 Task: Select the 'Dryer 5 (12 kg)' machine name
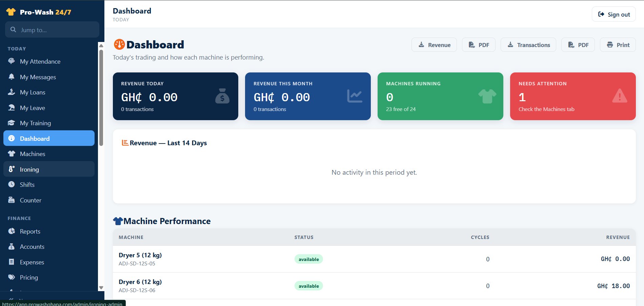pyautogui.click(x=140, y=255)
